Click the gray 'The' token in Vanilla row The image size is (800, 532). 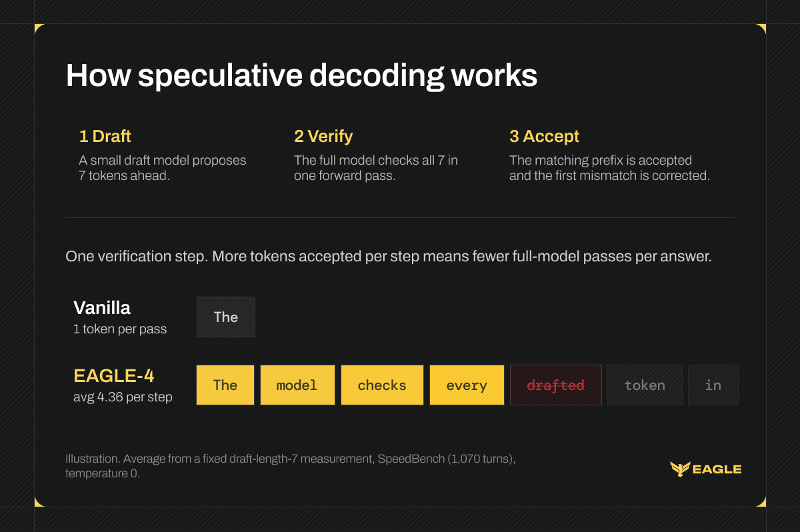(226, 317)
